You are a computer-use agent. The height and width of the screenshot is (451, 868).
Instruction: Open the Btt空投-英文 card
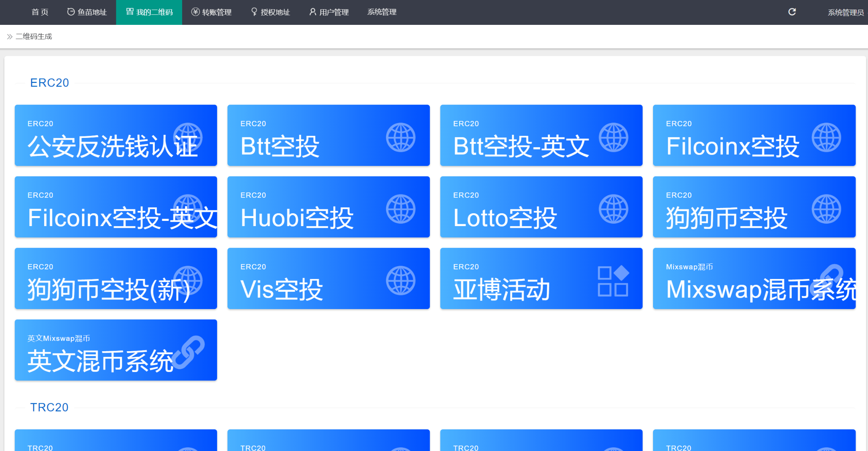(541, 135)
